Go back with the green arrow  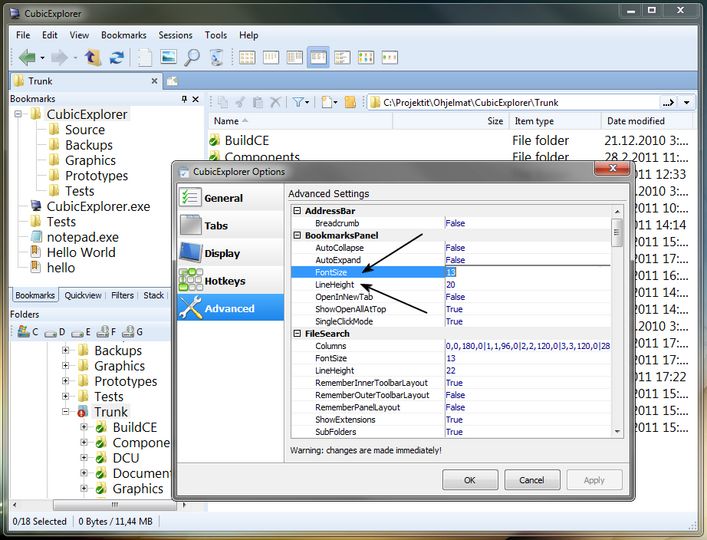[x=27, y=58]
